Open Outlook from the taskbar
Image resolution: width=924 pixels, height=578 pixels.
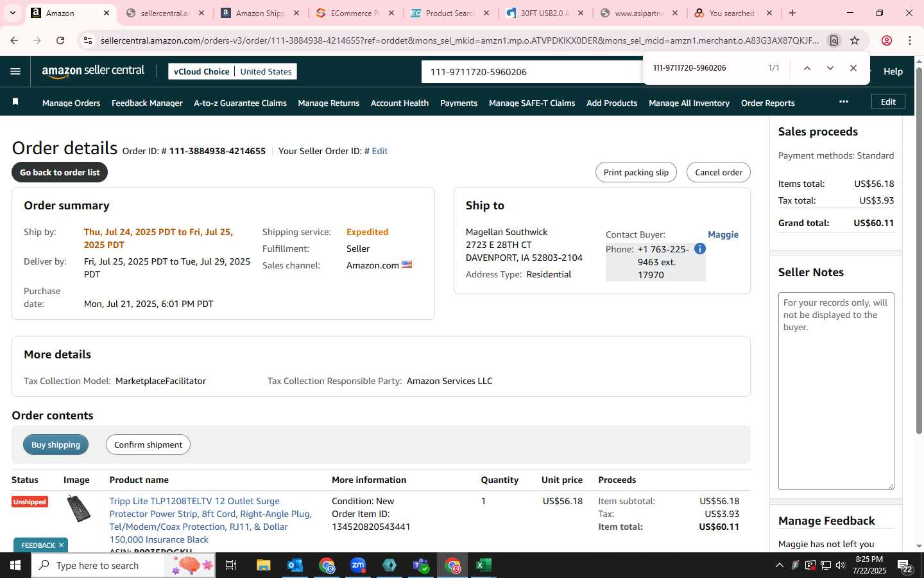tap(295, 565)
